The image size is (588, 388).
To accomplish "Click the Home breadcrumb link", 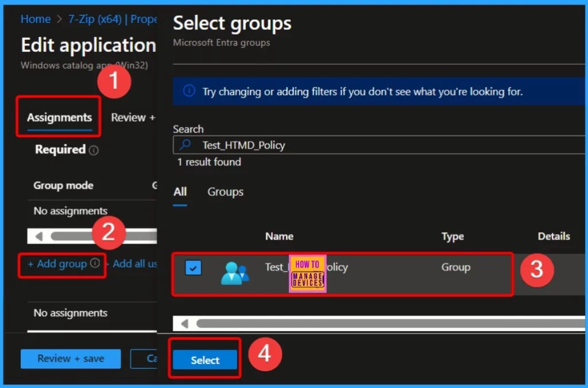I will click(36, 19).
